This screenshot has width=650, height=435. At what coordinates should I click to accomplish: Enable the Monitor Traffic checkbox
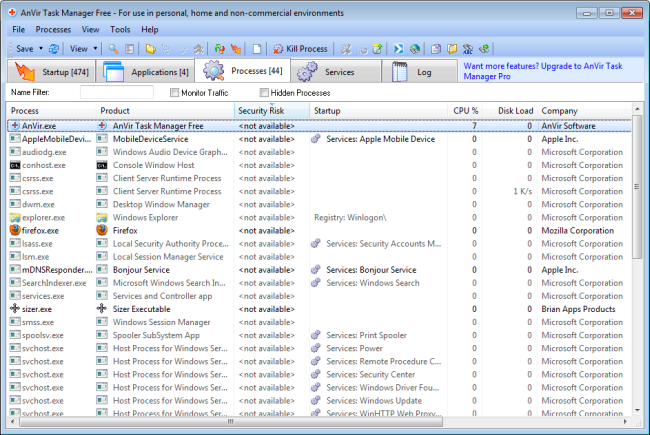coord(175,92)
